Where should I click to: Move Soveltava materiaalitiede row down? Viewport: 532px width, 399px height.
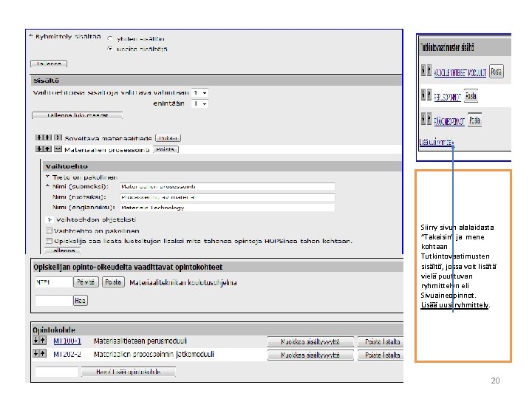(39, 137)
